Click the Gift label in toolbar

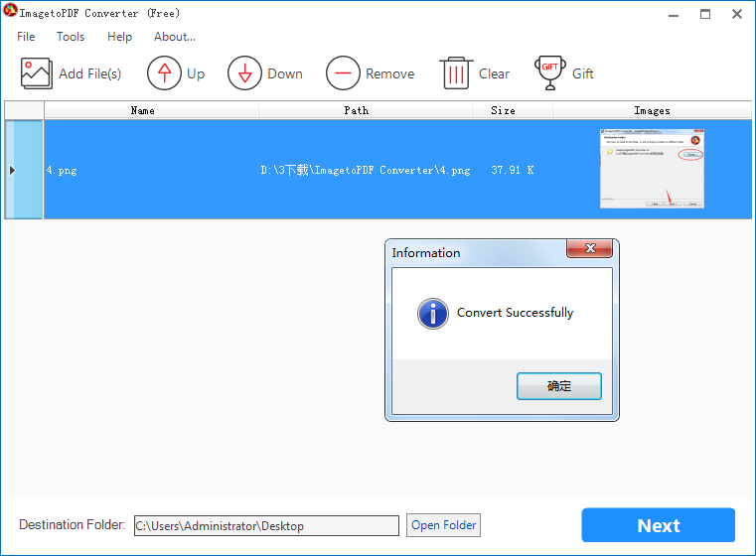[x=583, y=73]
